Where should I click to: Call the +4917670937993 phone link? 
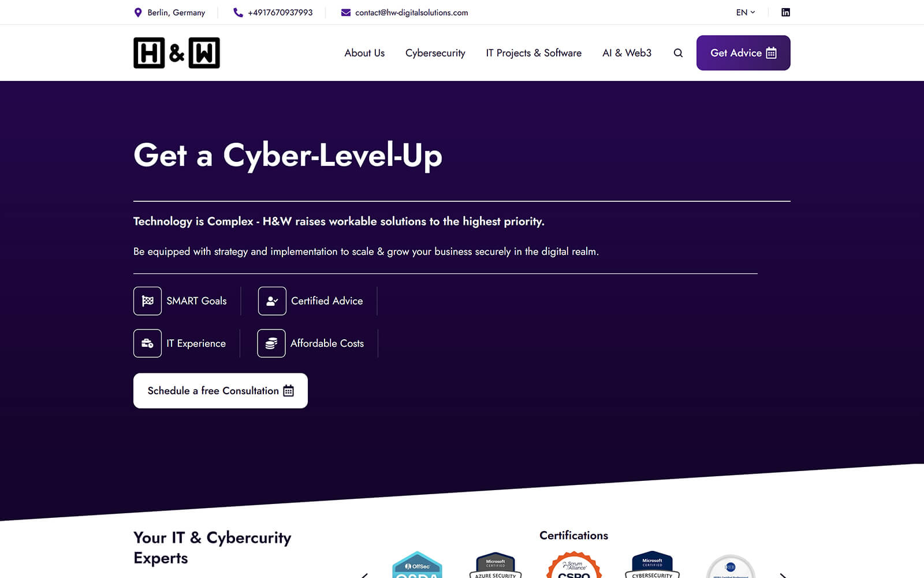[280, 12]
